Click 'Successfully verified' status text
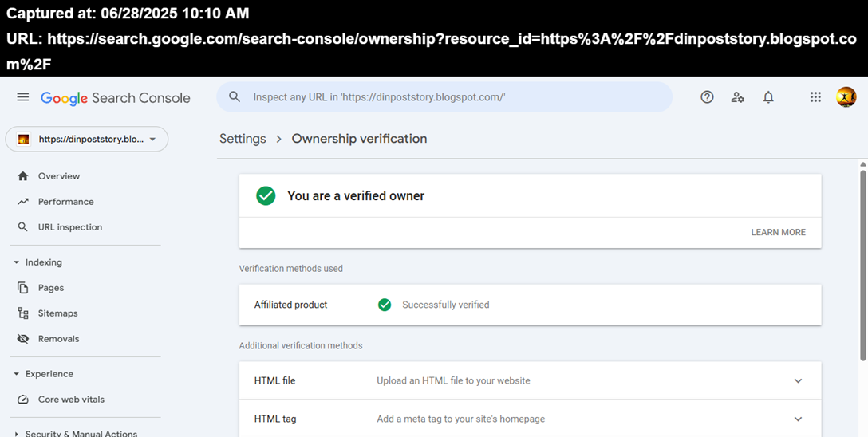 (x=446, y=305)
